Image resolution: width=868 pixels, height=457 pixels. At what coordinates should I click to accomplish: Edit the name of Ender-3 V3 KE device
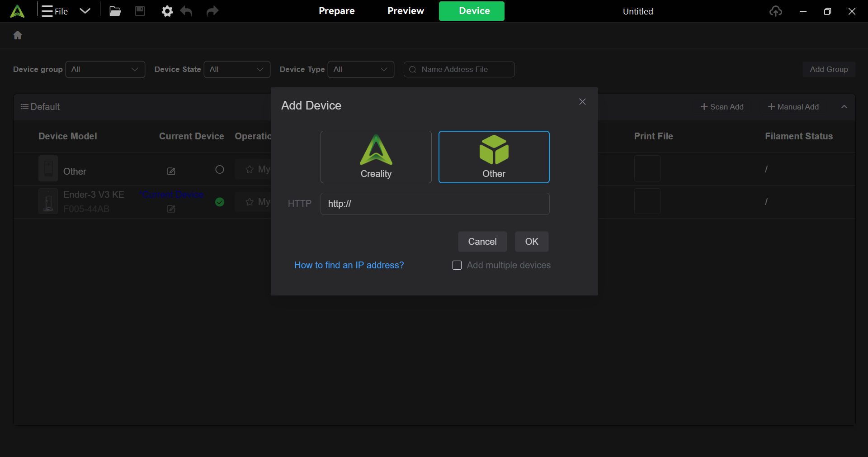click(171, 209)
